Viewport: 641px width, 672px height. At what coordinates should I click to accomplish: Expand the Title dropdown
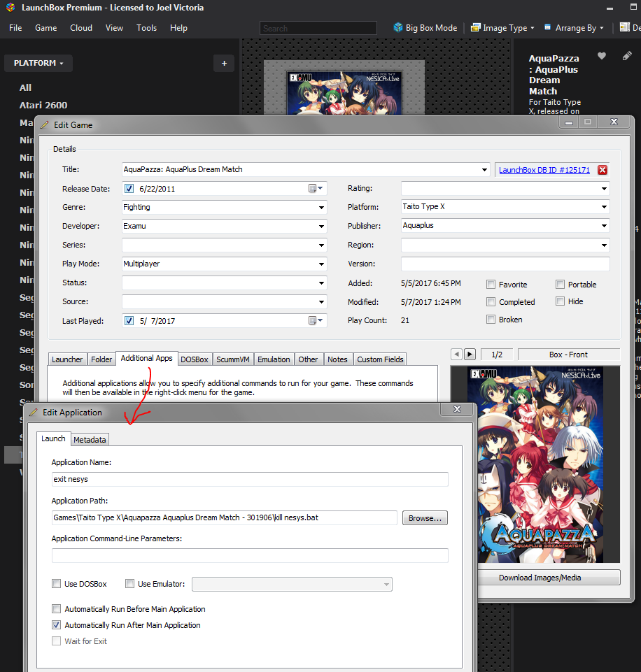click(x=484, y=170)
